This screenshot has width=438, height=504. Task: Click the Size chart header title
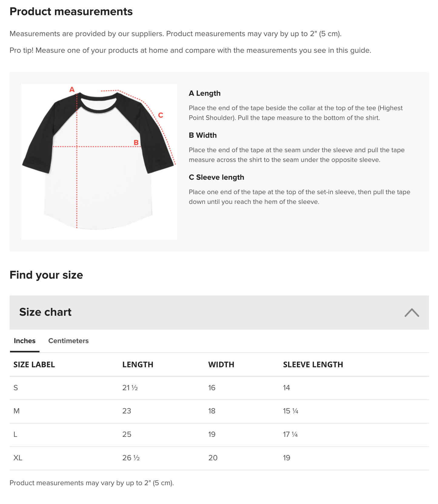(45, 312)
